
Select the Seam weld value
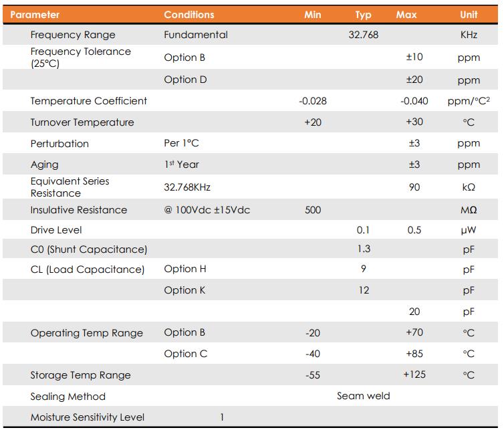pyautogui.click(x=363, y=396)
